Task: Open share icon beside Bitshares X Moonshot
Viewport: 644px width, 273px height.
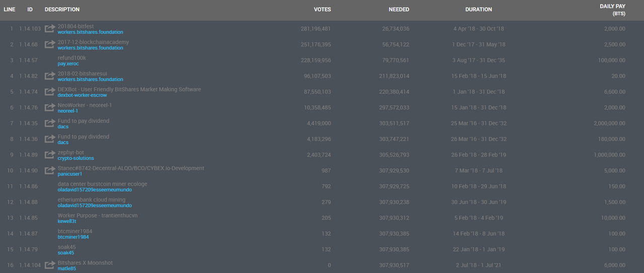Action: 50,265
